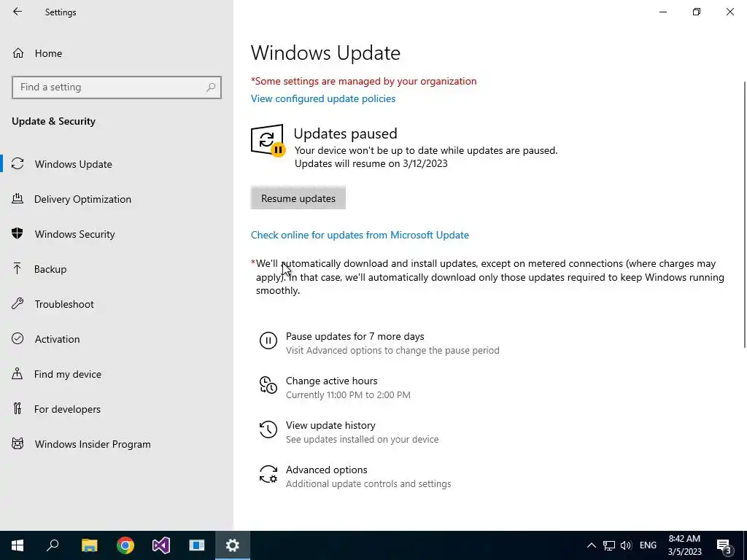Click the volume speaker tray icon
This screenshot has height=560, width=747.
pyautogui.click(x=626, y=545)
